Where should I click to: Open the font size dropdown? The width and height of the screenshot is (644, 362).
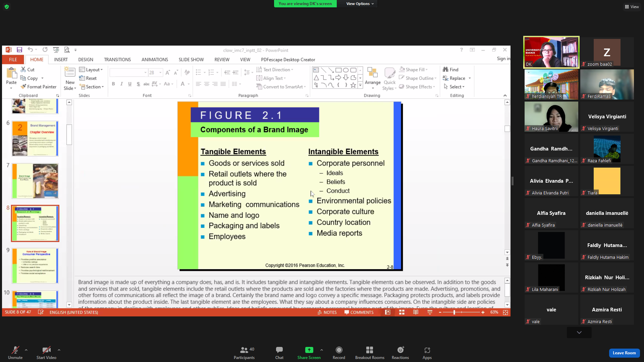coord(160,72)
